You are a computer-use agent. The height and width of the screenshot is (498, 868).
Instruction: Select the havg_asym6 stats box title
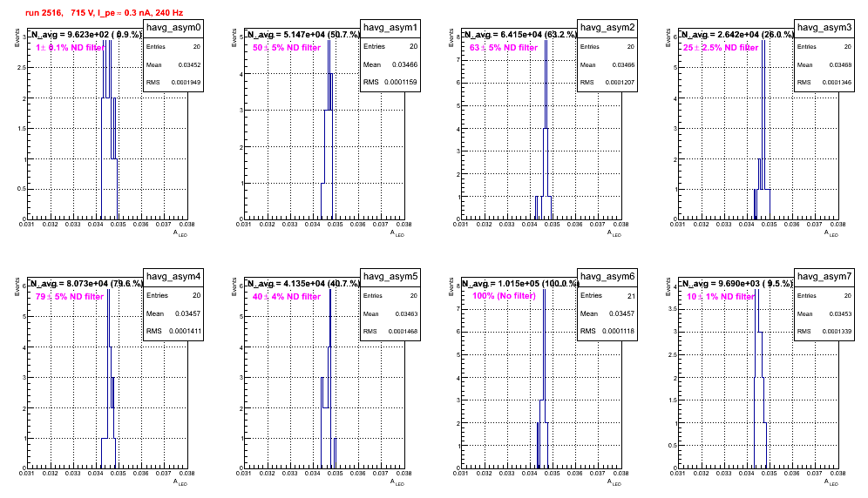607,277
